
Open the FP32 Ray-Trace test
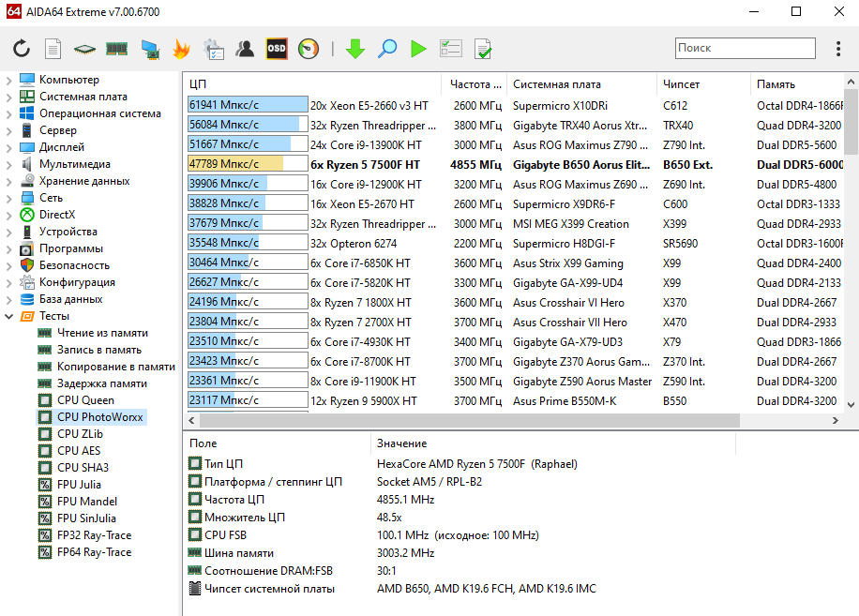pyautogui.click(x=94, y=535)
